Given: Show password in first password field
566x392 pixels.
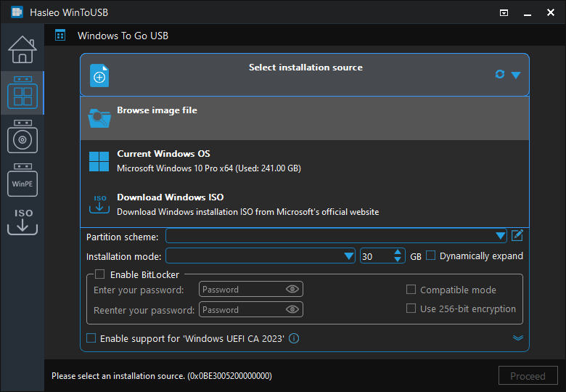Looking at the screenshot, I should tap(292, 289).
